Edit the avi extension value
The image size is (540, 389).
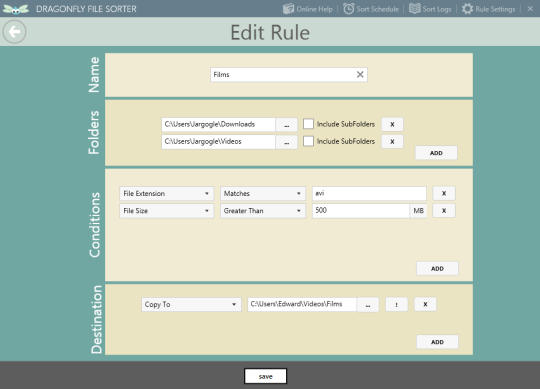coord(369,193)
